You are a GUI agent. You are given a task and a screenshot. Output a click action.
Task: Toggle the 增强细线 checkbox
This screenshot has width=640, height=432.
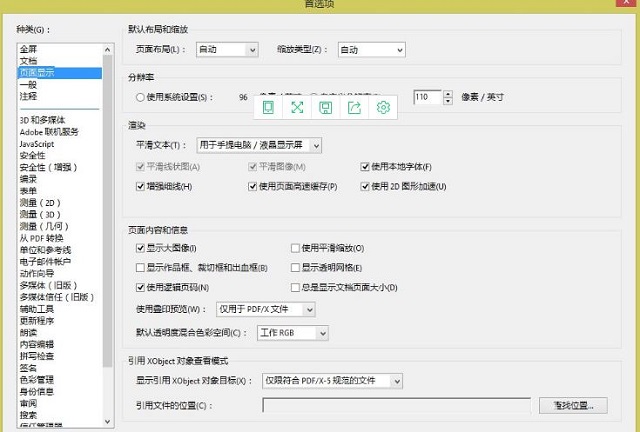click(x=140, y=186)
